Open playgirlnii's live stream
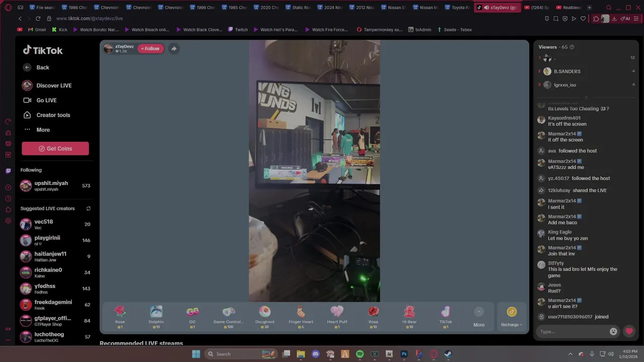This screenshot has height=362, width=644. click(55, 240)
